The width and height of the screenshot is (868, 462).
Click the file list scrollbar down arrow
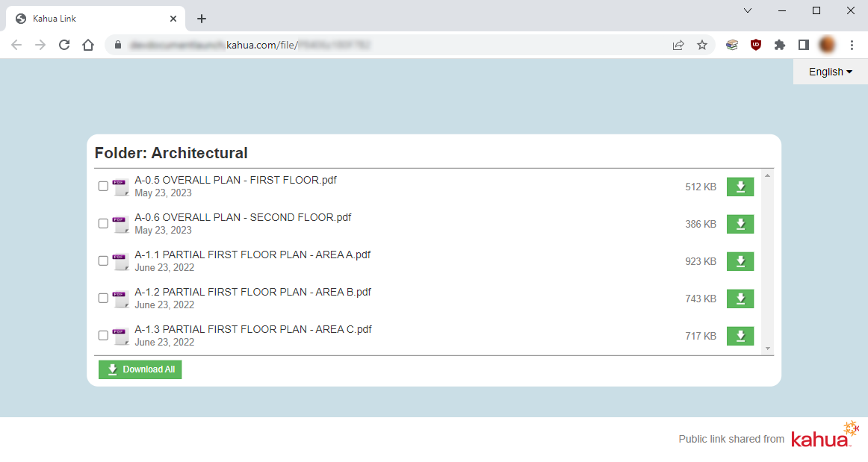tap(767, 349)
